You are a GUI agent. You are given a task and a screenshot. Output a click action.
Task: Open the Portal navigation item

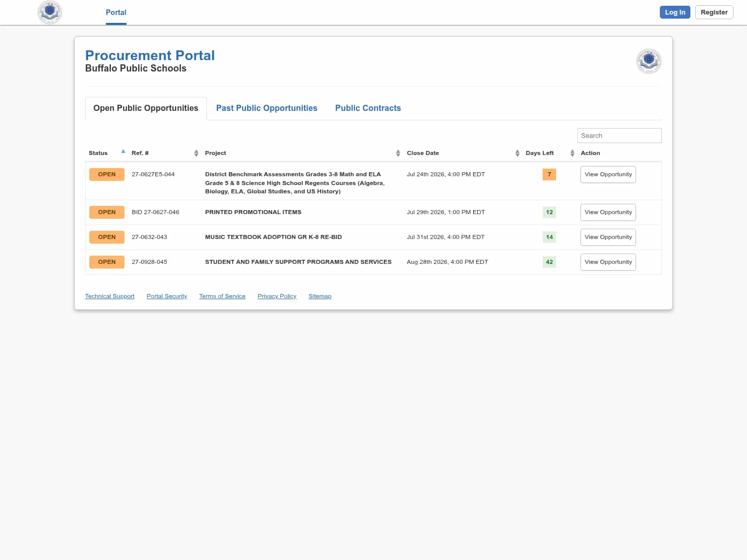116,12
